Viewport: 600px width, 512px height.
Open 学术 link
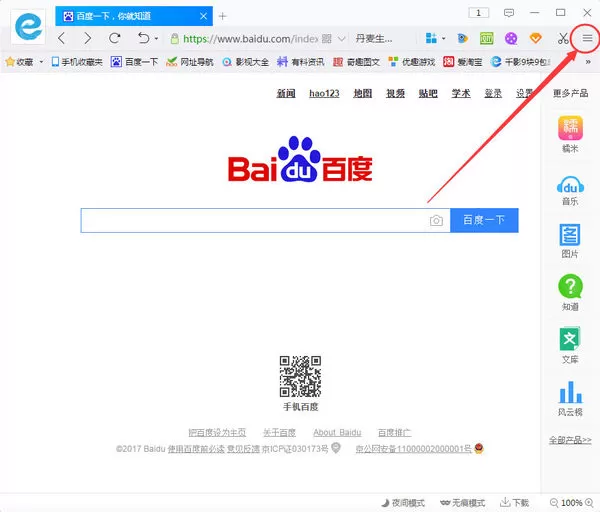click(461, 93)
